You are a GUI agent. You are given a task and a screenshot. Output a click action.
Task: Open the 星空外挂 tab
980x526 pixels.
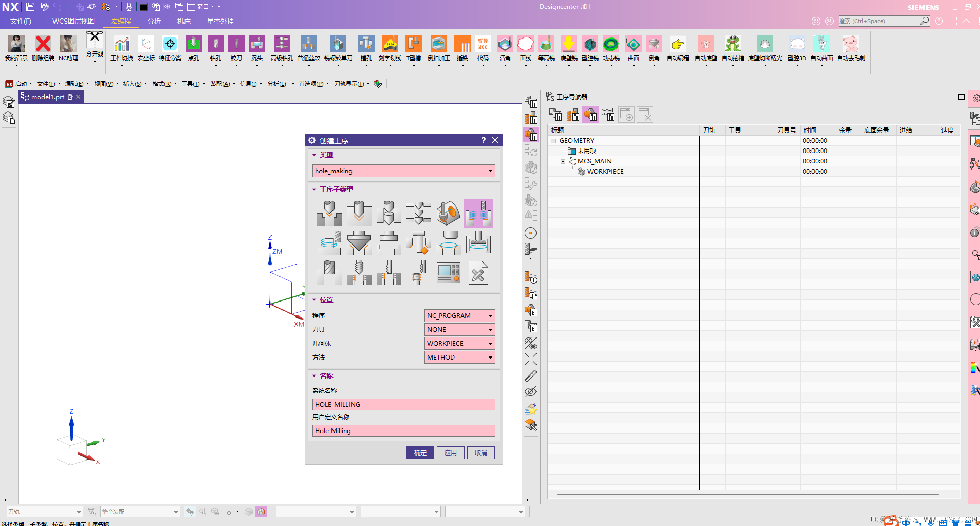pos(220,21)
